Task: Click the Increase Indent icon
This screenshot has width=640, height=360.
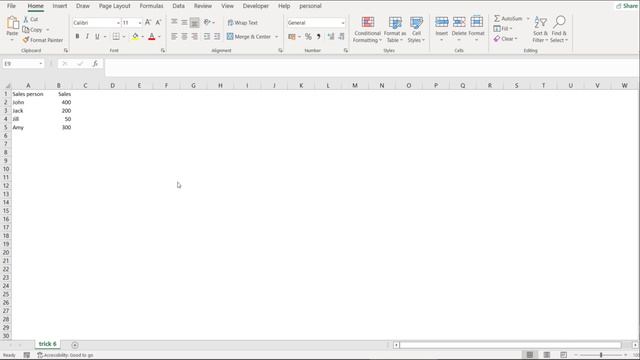Action: pos(217,37)
